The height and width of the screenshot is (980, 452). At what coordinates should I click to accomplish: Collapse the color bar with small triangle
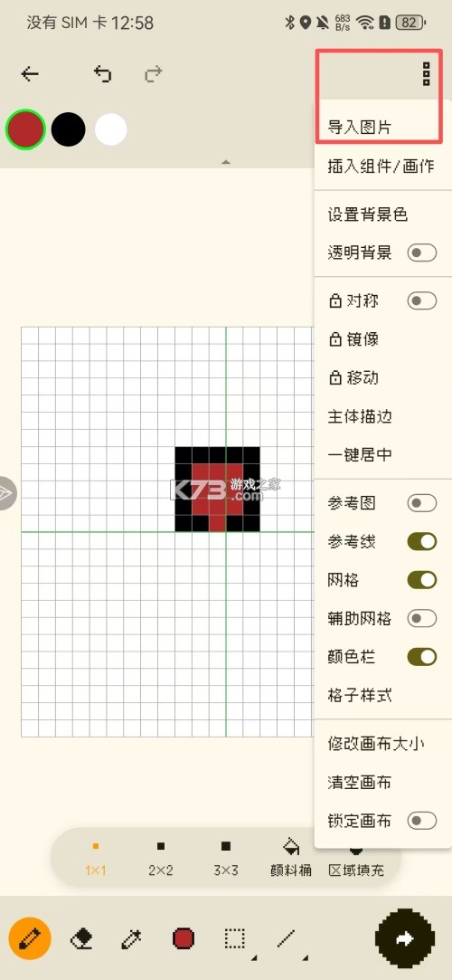tap(226, 162)
